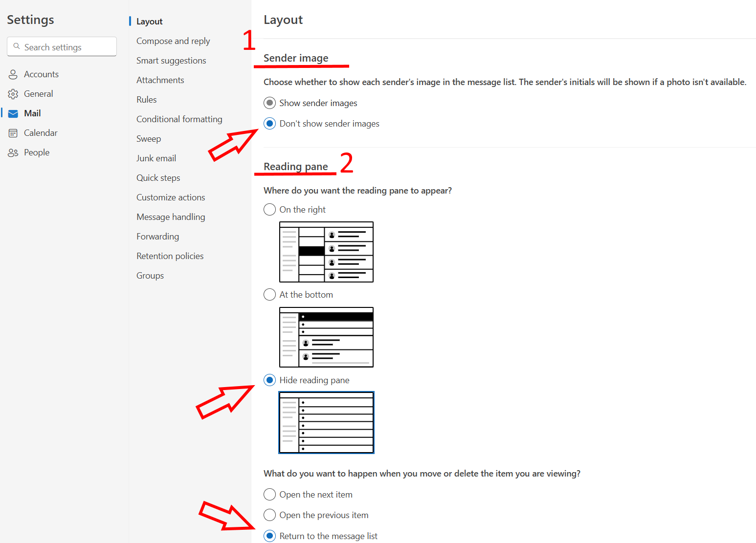This screenshot has height=543, width=756.
Task: Click the People icon in sidebar
Action: pyautogui.click(x=13, y=152)
